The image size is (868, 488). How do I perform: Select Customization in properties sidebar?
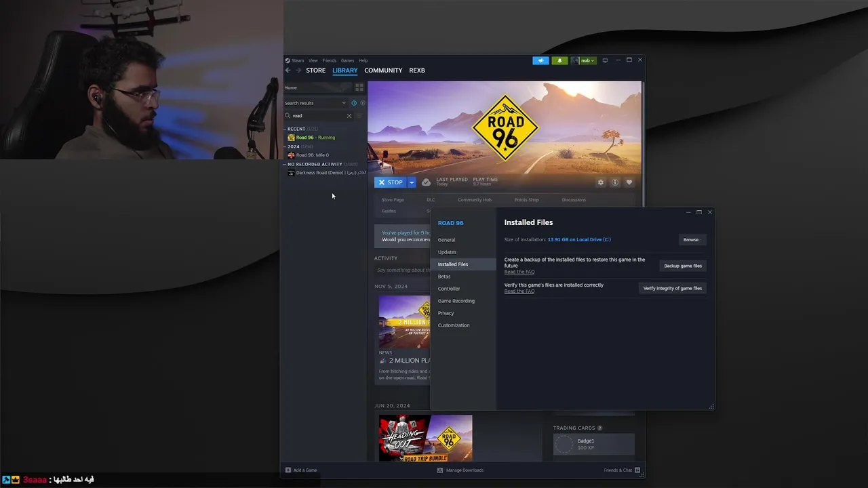coord(463,325)
